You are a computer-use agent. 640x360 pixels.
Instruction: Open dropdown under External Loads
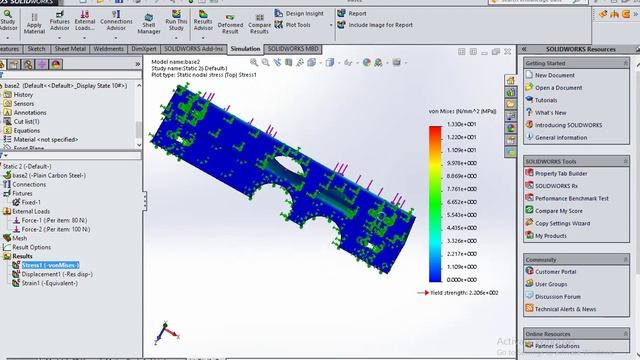pos(84,38)
